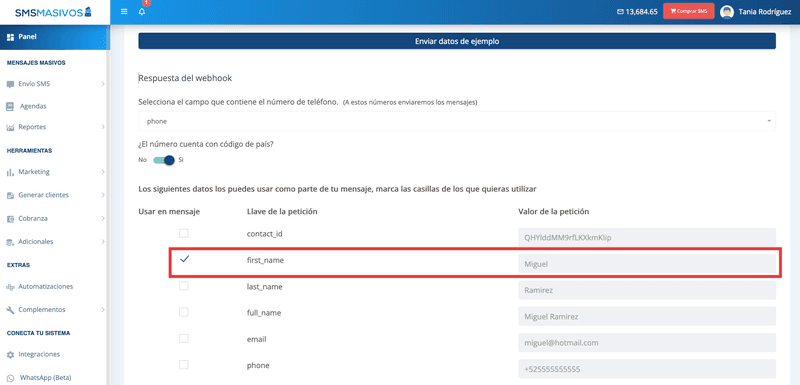
Task: Expand Envío SMS submenu chevron
Action: pyautogui.click(x=103, y=84)
